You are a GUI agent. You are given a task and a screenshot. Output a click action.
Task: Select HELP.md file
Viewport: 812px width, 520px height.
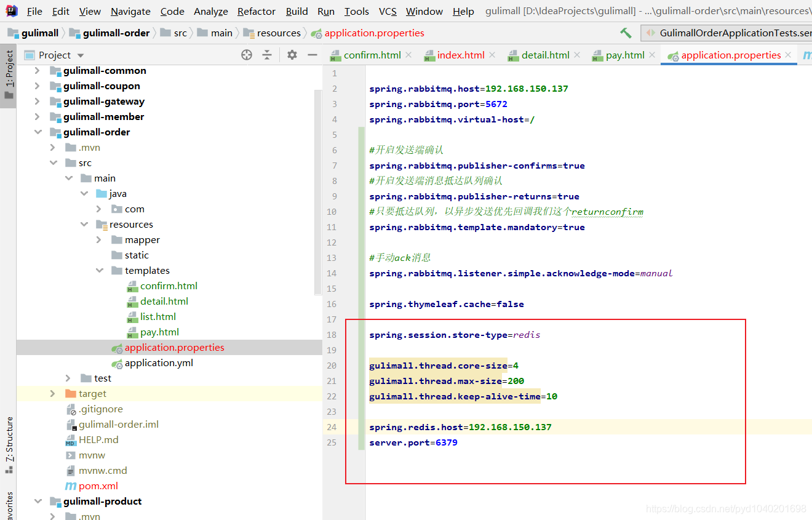[x=92, y=439]
